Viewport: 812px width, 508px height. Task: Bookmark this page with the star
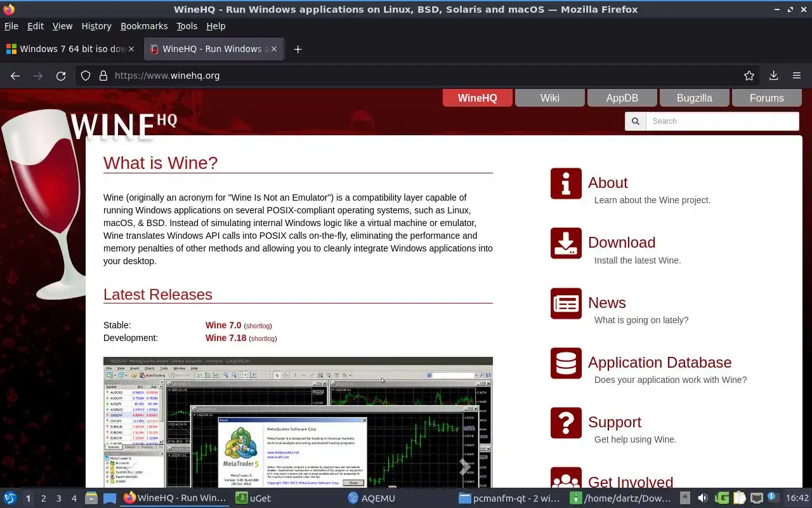click(x=749, y=76)
